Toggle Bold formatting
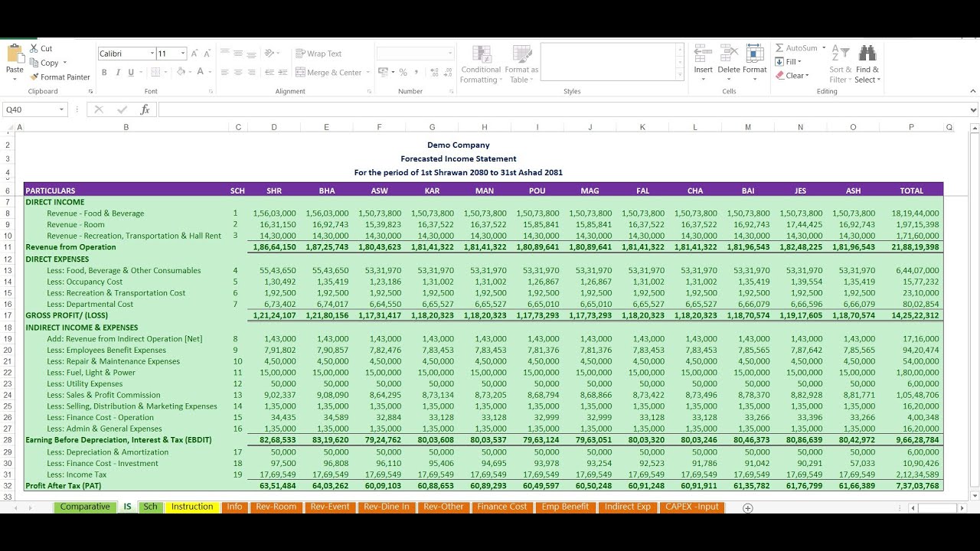The height and width of the screenshot is (551, 980). point(104,73)
